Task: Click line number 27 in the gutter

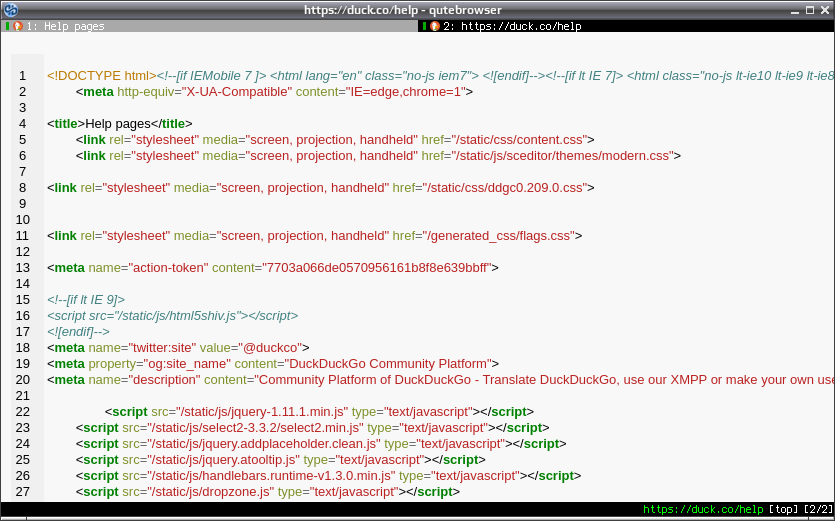Action: 22,491
